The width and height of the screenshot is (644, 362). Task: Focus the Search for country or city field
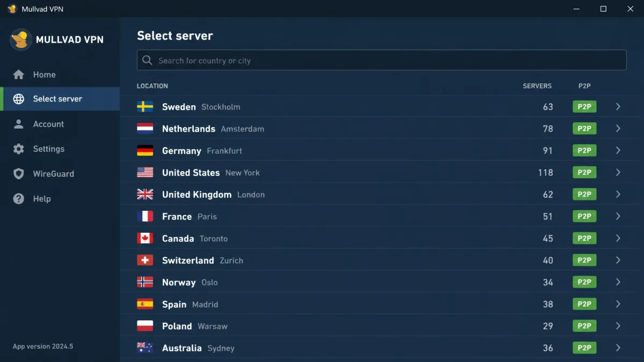click(382, 60)
